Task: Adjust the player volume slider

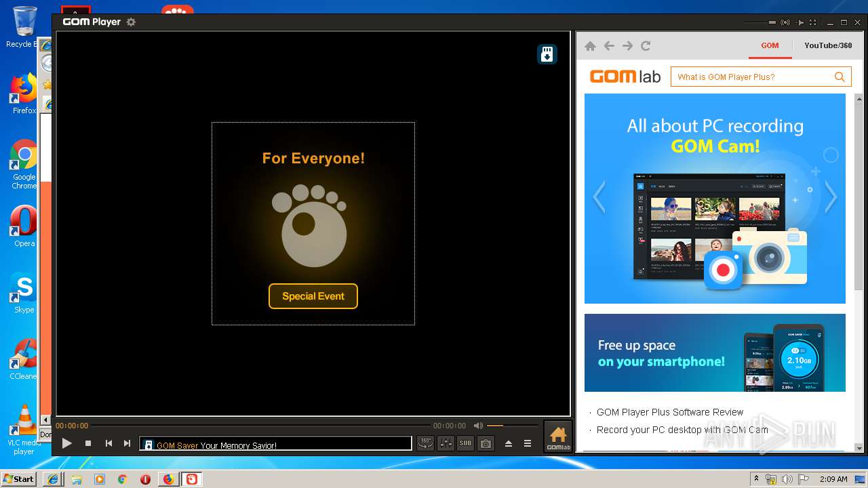Action: pyautogui.click(x=512, y=426)
